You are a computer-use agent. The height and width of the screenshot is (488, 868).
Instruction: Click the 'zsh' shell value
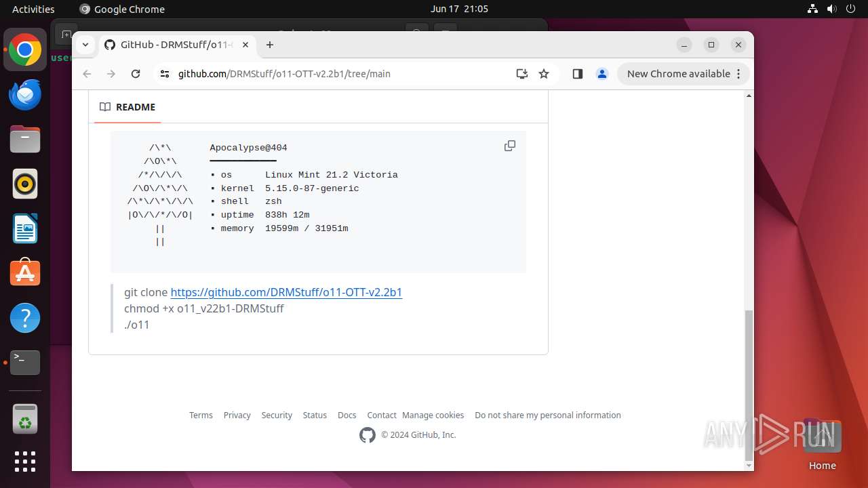tap(273, 201)
